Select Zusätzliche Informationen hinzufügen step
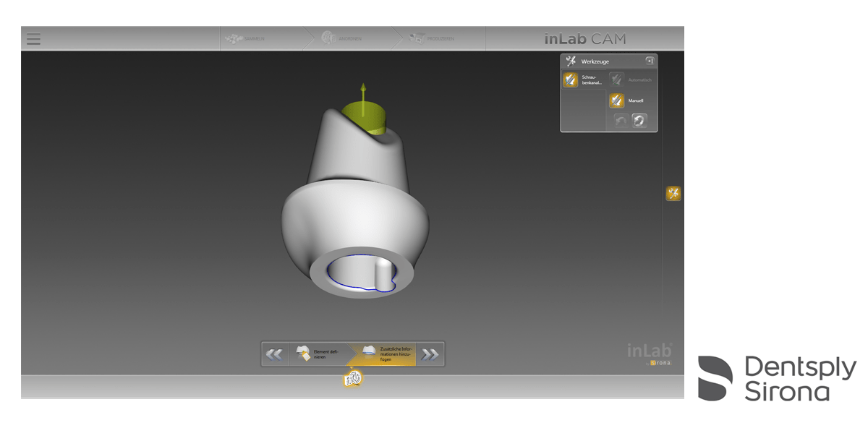 [x=383, y=354]
